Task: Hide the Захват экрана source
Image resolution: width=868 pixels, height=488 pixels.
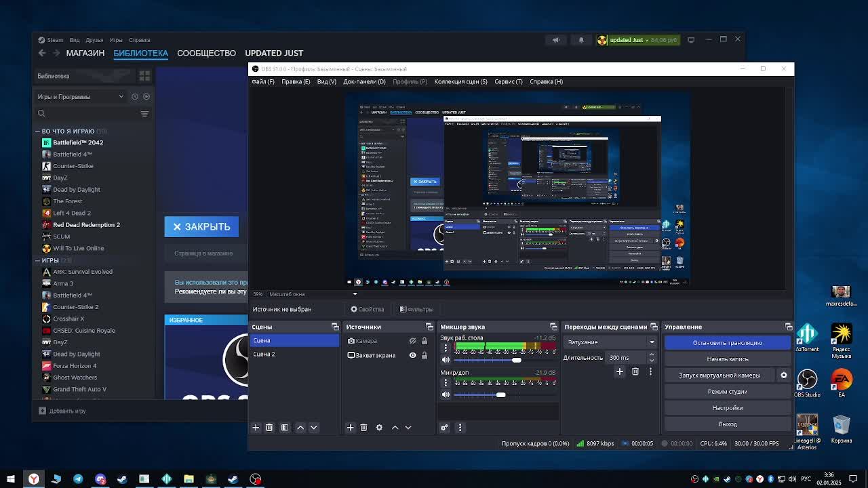Action: [x=412, y=355]
